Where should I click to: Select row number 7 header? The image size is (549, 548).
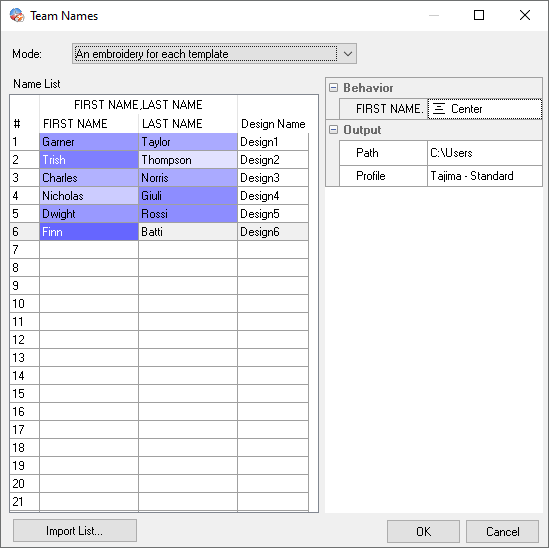25,250
